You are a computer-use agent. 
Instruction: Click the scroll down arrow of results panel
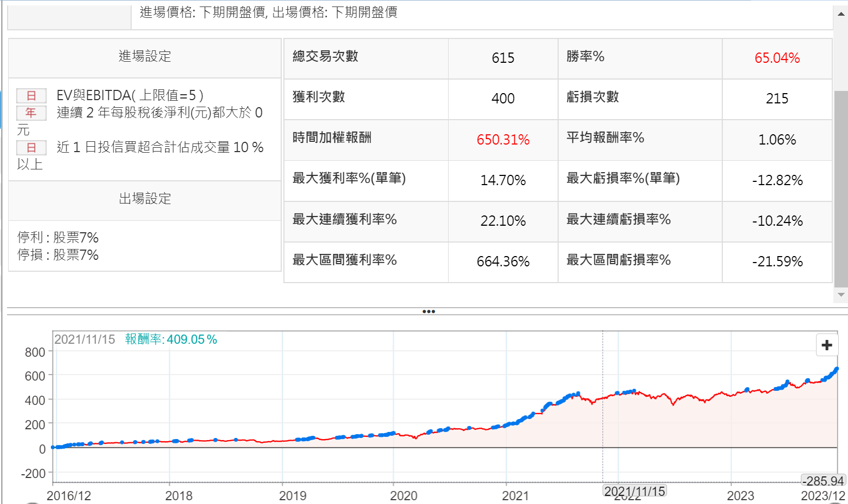point(840,294)
